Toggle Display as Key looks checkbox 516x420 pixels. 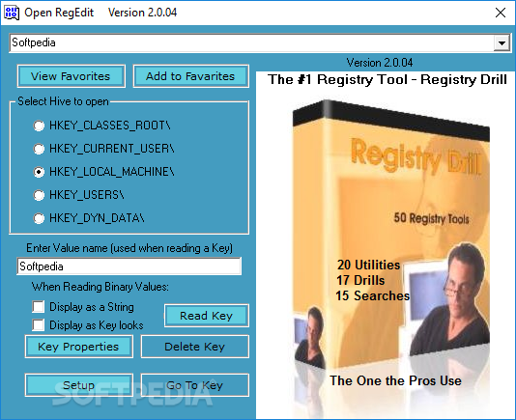tap(39, 325)
